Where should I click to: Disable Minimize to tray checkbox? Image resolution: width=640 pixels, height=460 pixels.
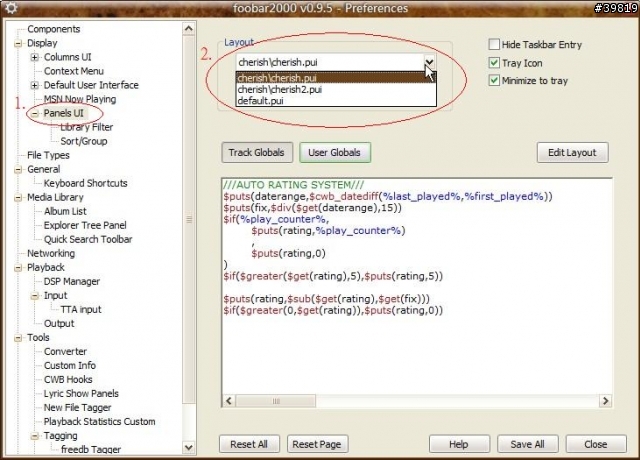(494, 80)
